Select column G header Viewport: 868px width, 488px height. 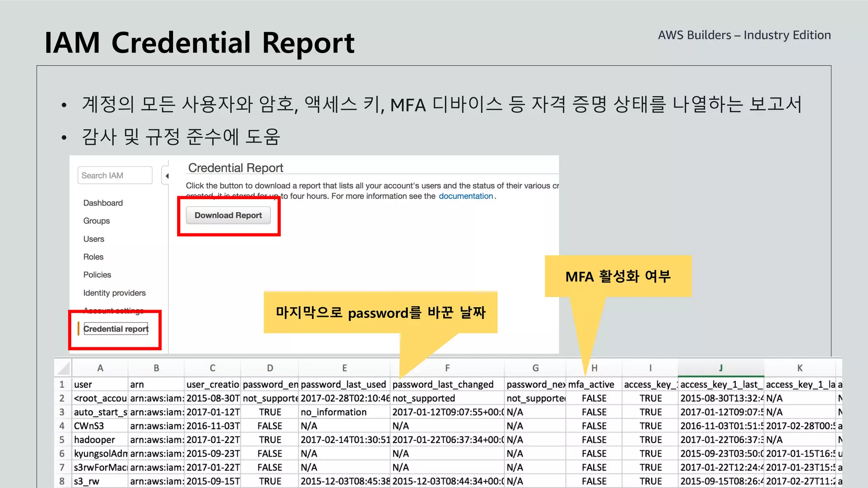point(536,368)
